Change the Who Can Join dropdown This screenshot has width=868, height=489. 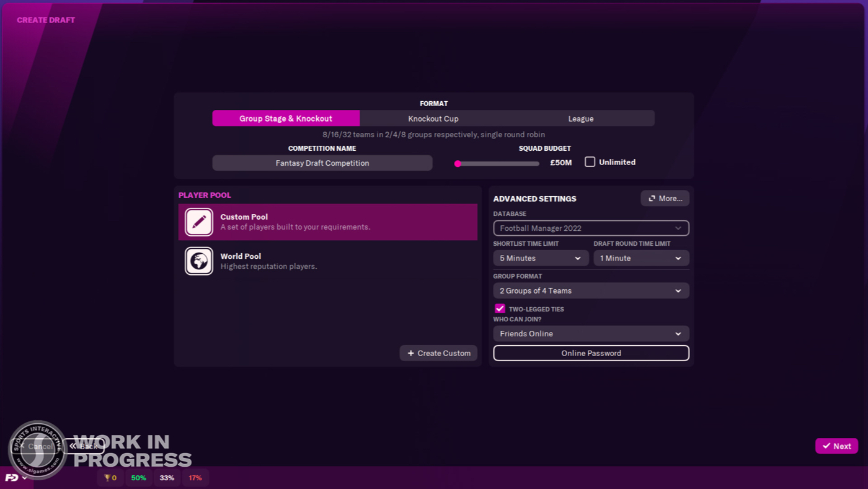tap(591, 334)
